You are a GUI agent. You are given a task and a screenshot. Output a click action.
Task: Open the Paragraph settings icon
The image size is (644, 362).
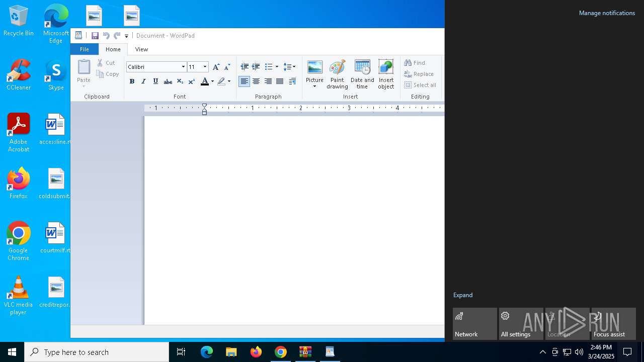point(292,81)
